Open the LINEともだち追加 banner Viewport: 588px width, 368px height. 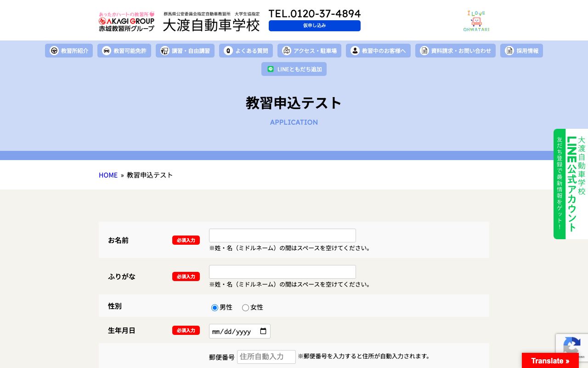click(x=294, y=69)
